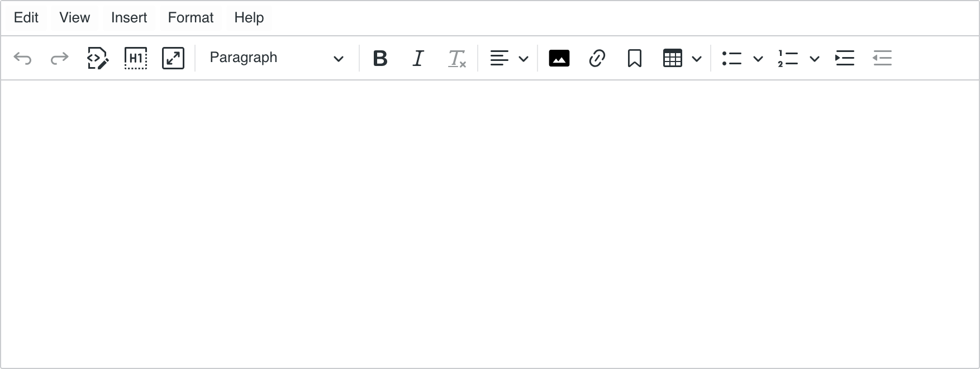Insert an image
Image resolution: width=980 pixels, height=369 pixels.
click(x=559, y=58)
